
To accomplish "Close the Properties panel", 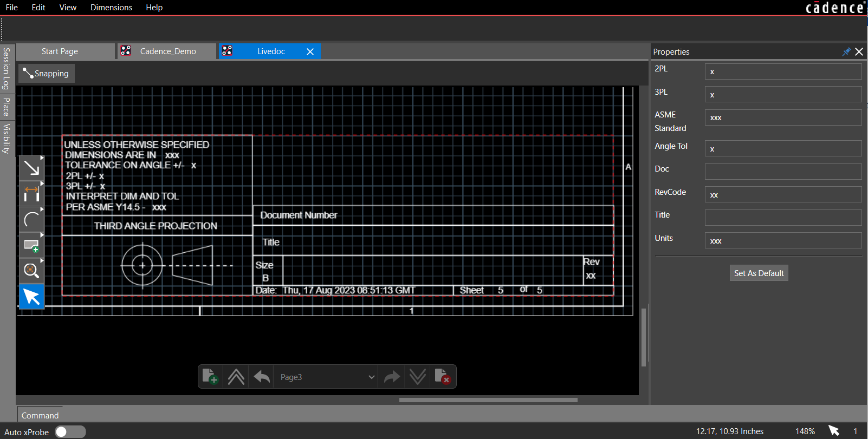I will (x=859, y=51).
